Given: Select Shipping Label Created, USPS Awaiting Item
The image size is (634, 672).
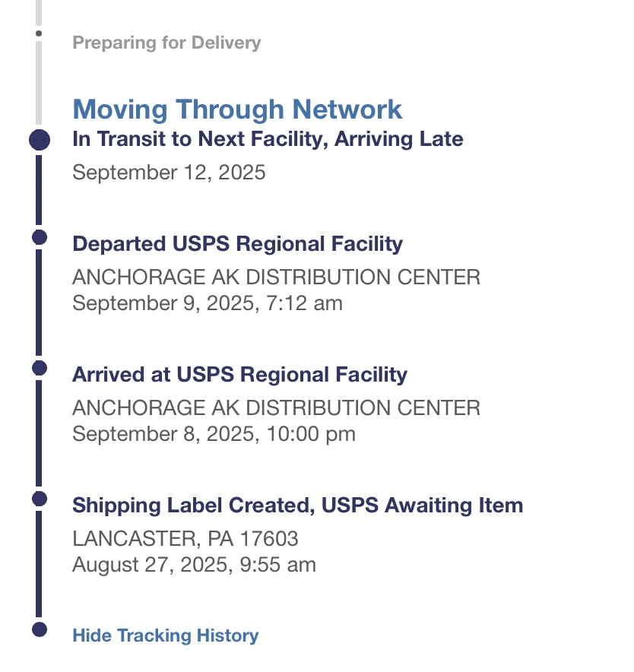Looking at the screenshot, I should (297, 506).
